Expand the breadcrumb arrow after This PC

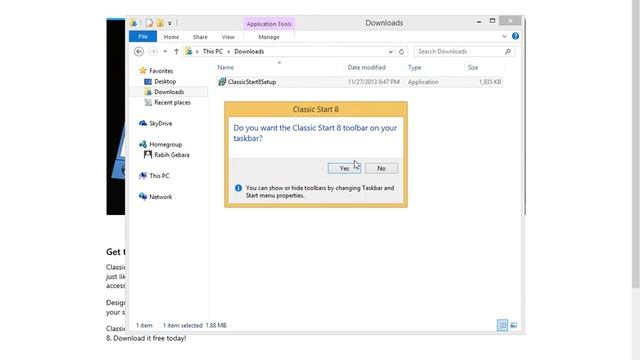(x=229, y=51)
